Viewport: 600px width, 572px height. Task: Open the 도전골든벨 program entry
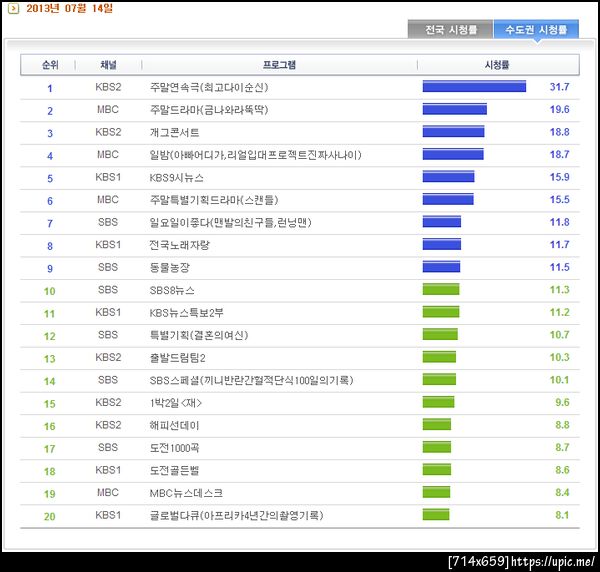pyautogui.click(x=174, y=471)
